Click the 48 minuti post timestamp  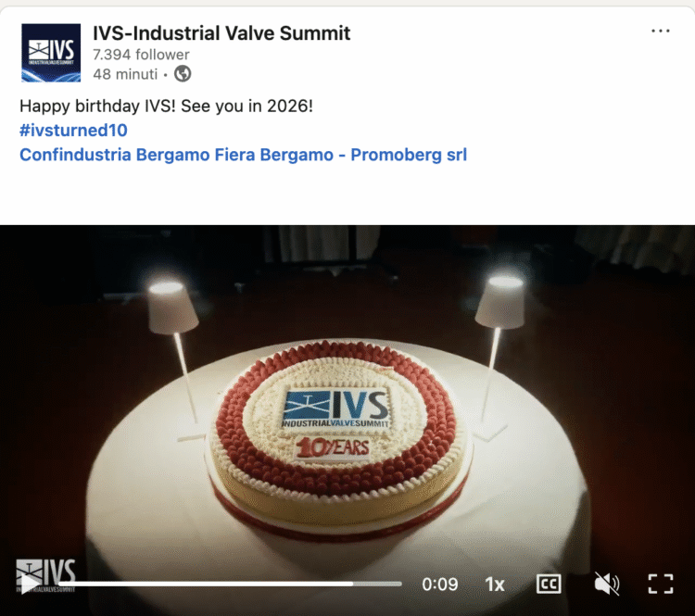click(125, 74)
